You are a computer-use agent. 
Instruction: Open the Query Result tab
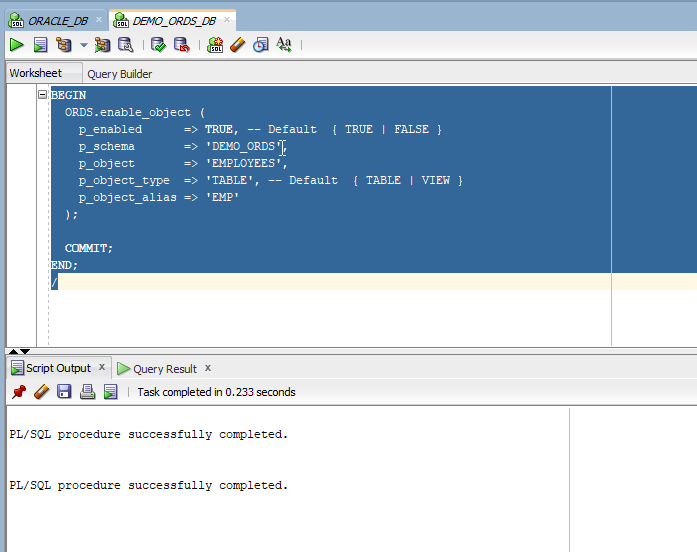coord(165,369)
